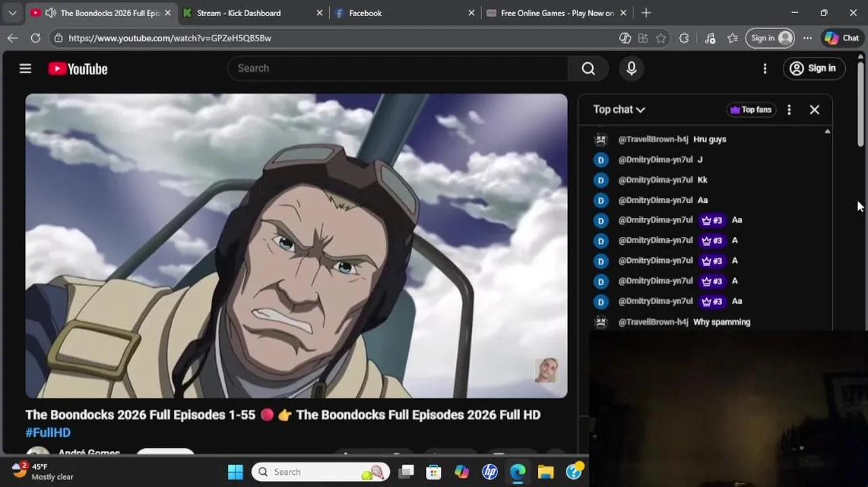Viewport: 868px width, 487px height.
Task: Click the Windows taskbar Search box
Action: 322,471
